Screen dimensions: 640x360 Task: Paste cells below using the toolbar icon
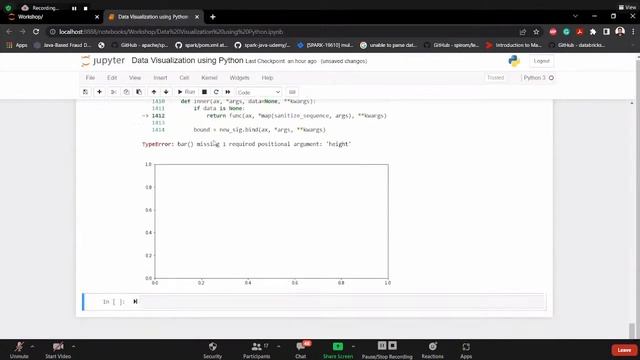(x=139, y=92)
